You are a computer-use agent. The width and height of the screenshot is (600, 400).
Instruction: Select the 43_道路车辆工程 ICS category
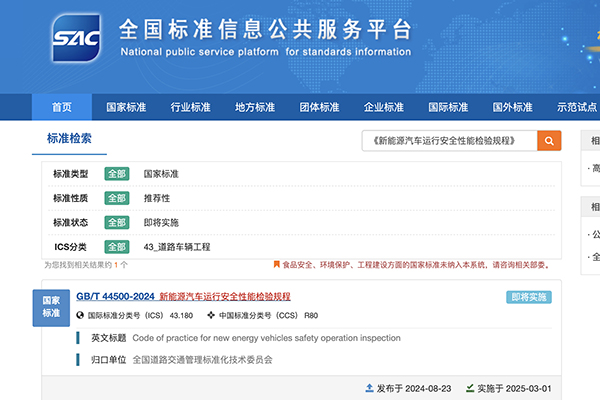pyautogui.click(x=177, y=246)
